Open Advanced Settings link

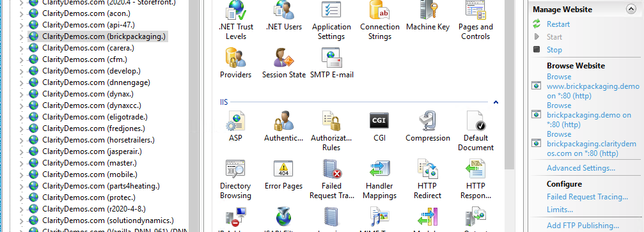click(581, 168)
